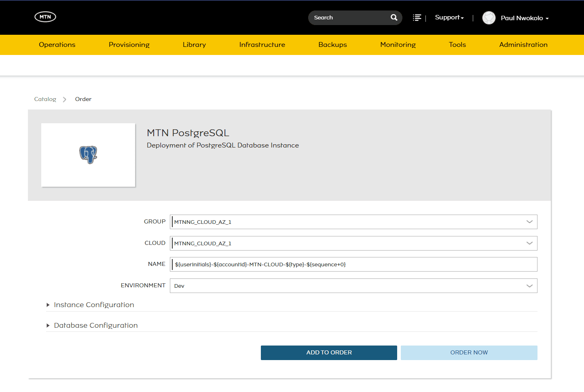Open the Operations menu
The image size is (584, 392).
click(x=57, y=45)
